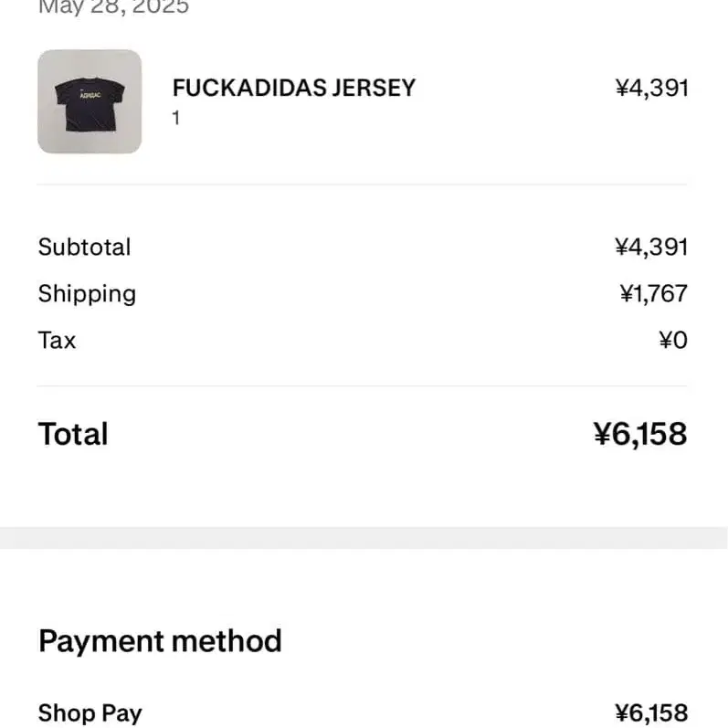Screen dimensions: 728x728
Task: Click the gray band separating the sections
Action: click(364, 537)
